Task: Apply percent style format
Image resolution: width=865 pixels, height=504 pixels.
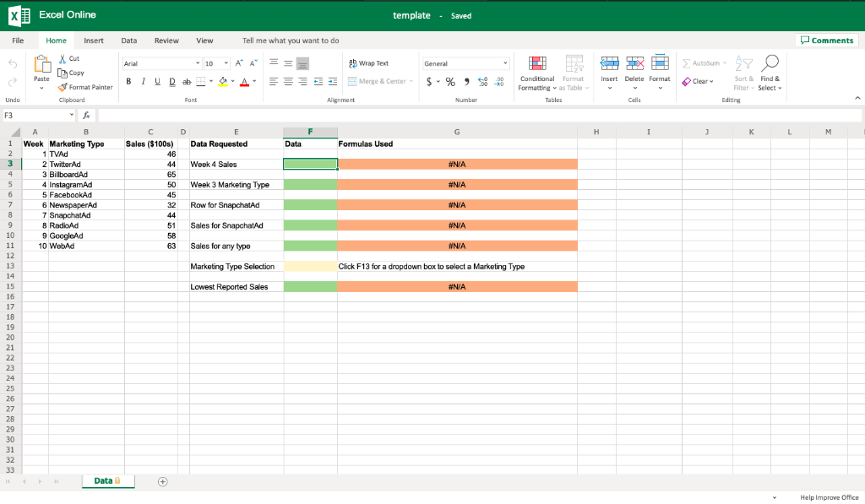Action: pos(451,82)
